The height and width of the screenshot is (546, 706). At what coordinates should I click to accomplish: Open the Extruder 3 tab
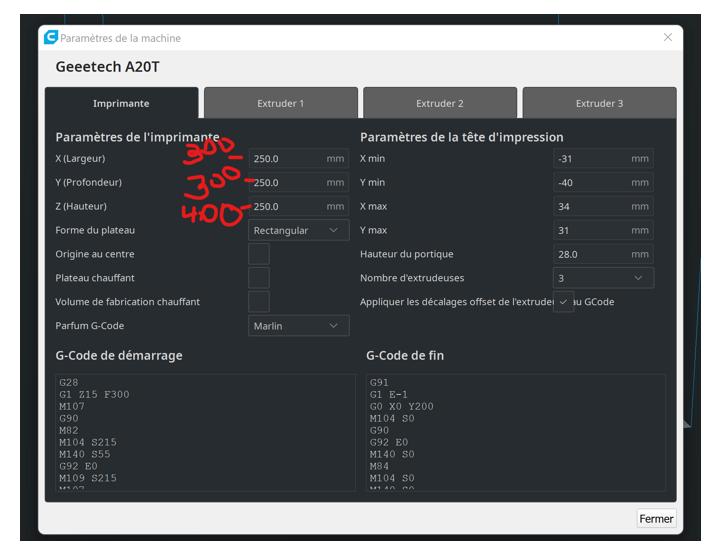(x=599, y=103)
